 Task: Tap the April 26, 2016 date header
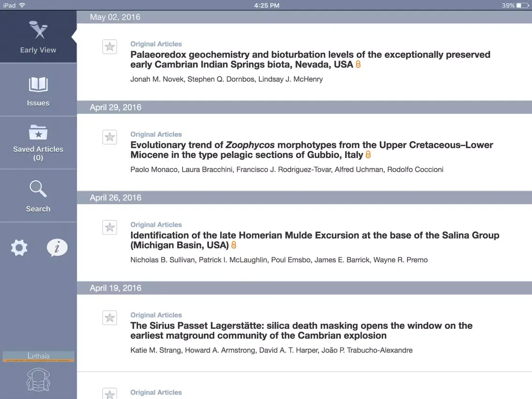[x=116, y=198]
